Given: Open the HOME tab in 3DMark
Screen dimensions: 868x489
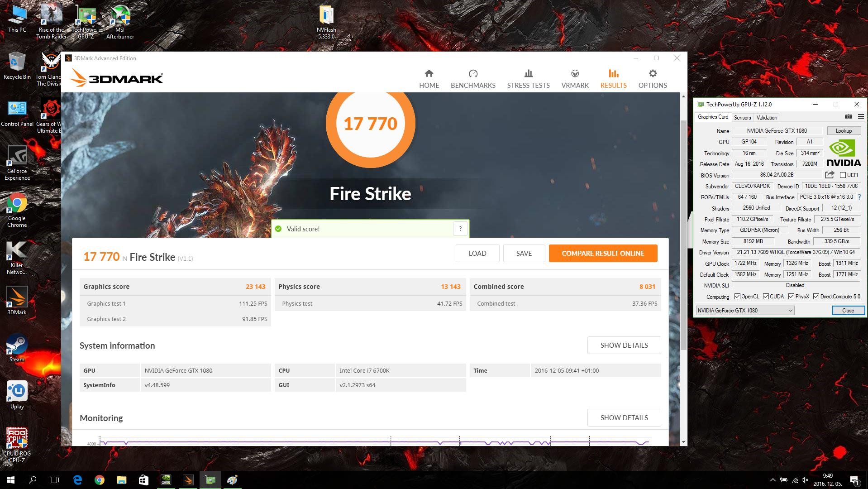Looking at the screenshot, I should tap(429, 79).
